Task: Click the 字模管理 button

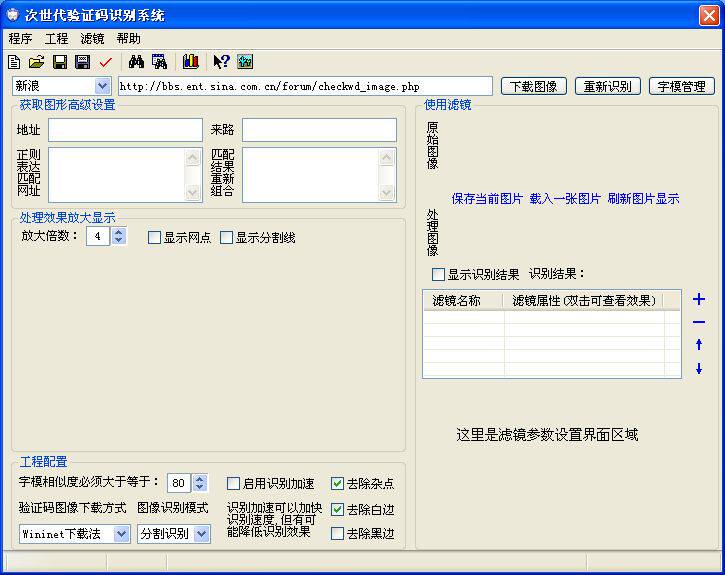Action: [682, 86]
